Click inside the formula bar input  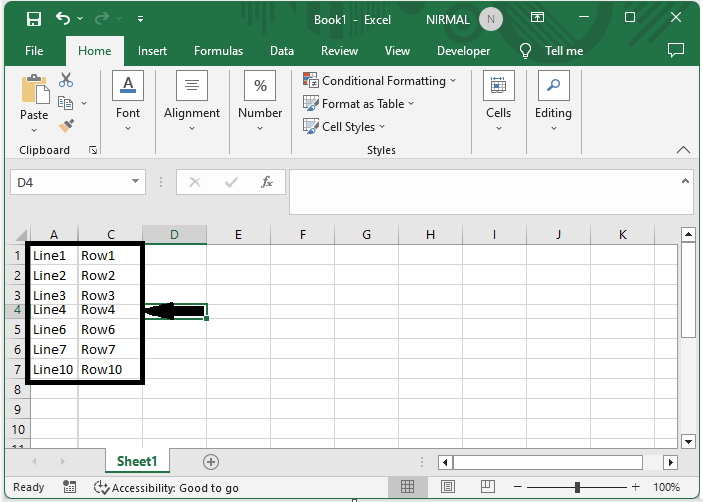pyautogui.click(x=484, y=192)
